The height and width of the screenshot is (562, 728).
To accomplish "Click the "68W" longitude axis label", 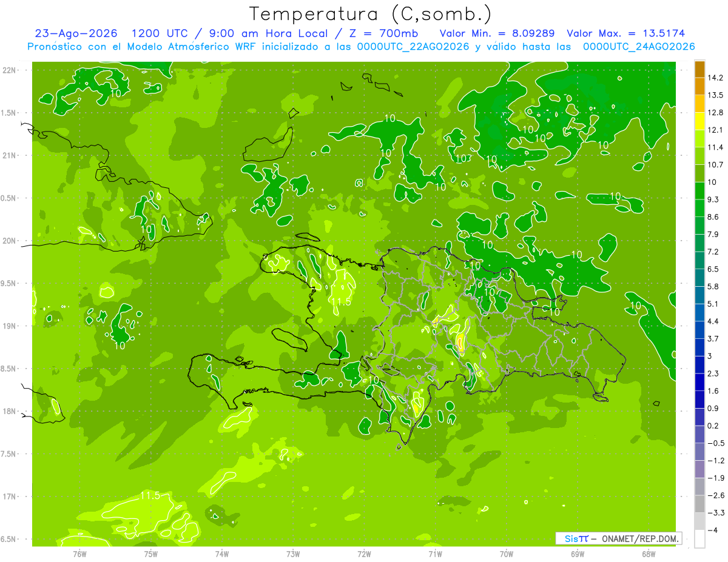I will click(649, 554).
